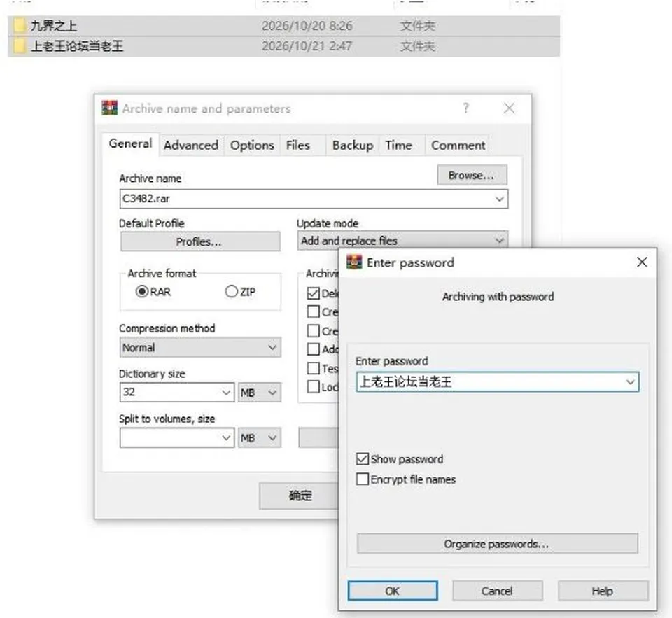This screenshot has width=672, height=618.
Task: Open the Comment tab
Action: [458, 146]
